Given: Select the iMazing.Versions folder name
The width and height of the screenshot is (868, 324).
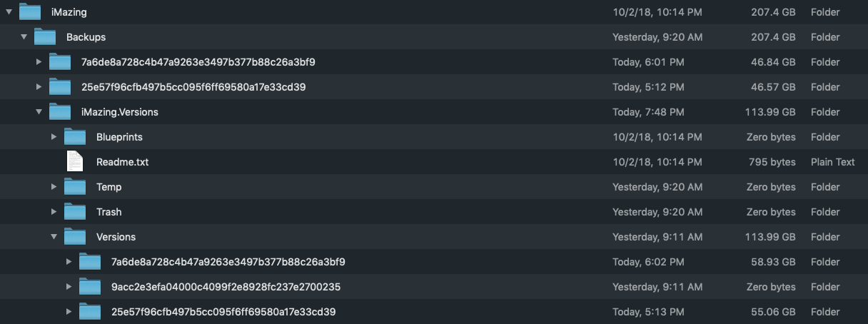Looking at the screenshot, I should tap(120, 112).
